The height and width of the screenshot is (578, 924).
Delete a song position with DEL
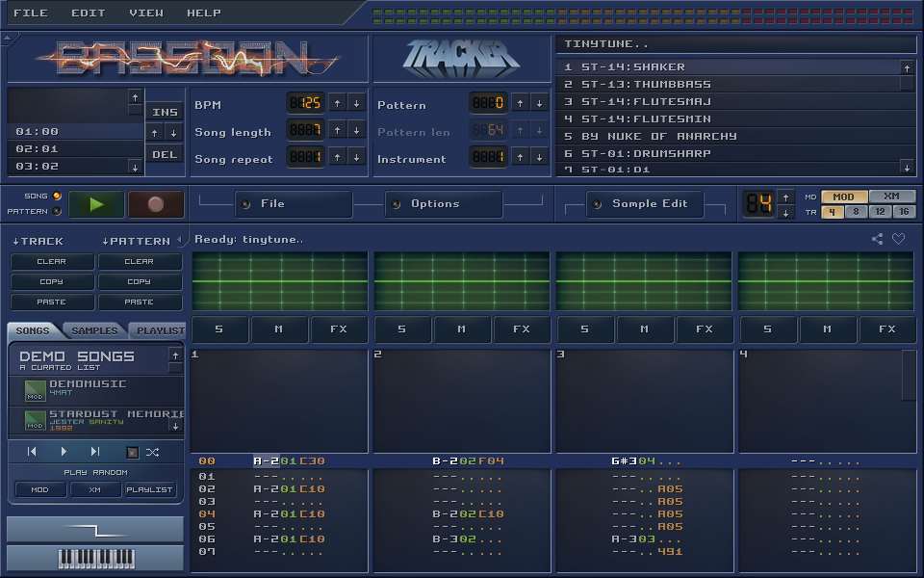point(165,155)
